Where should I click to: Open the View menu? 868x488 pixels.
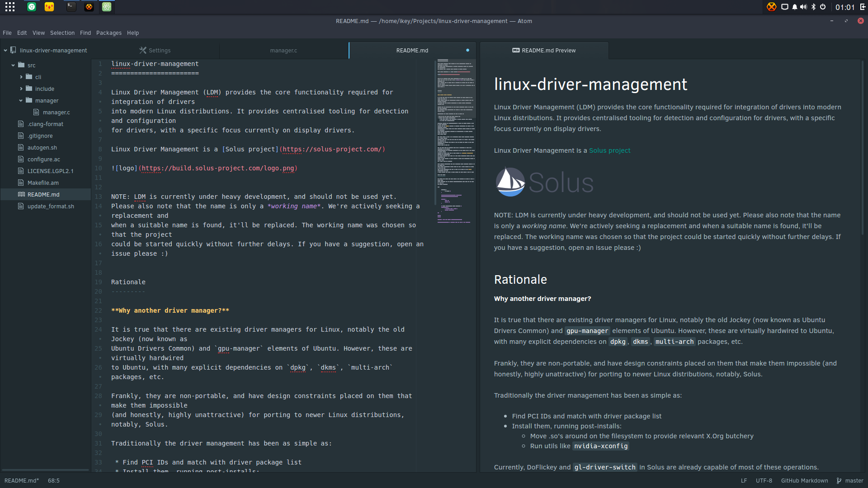(x=38, y=33)
